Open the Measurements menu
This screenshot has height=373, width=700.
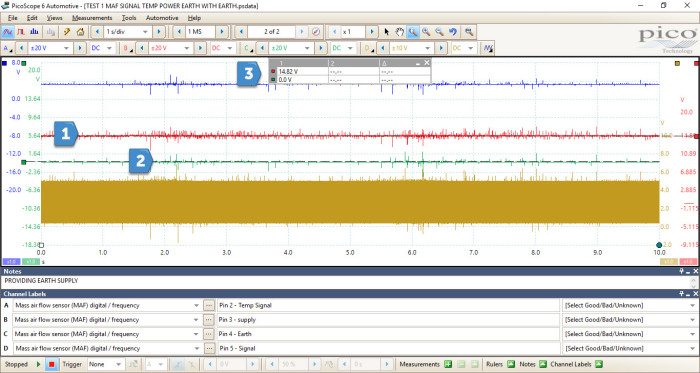coord(92,18)
